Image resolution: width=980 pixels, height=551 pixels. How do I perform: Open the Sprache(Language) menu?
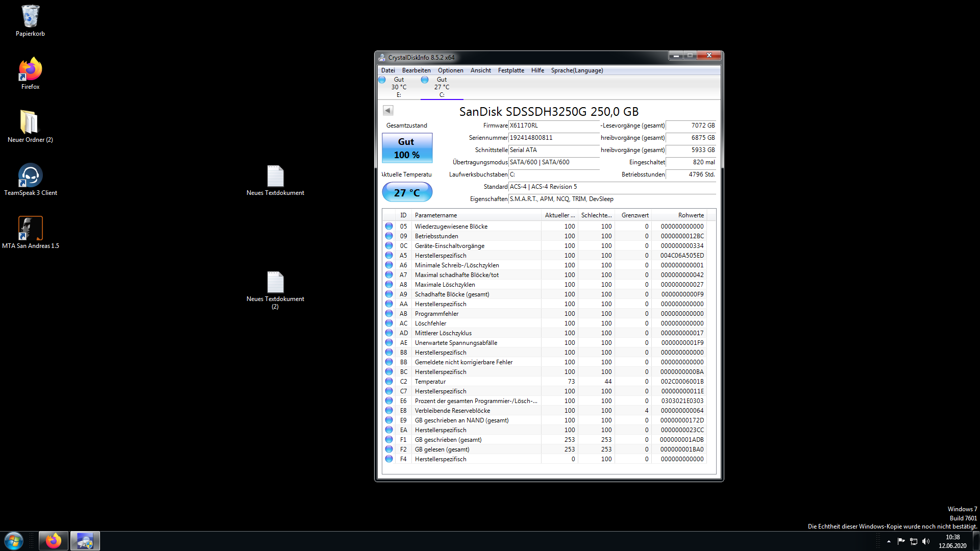coord(577,70)
